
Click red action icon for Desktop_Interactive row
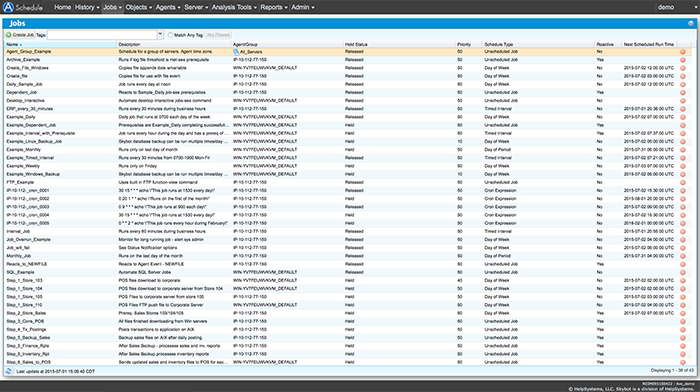click(x=683, y=101)
